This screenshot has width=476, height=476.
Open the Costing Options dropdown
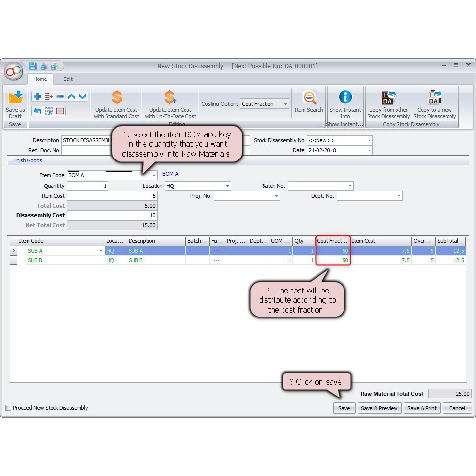(x=285, y=104)
